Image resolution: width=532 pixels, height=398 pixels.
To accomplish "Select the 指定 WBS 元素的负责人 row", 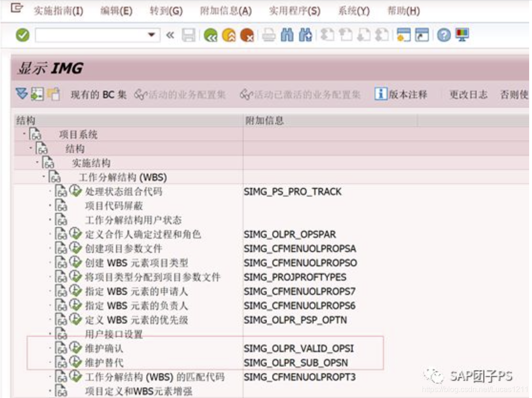I will (x=136, y=305).
